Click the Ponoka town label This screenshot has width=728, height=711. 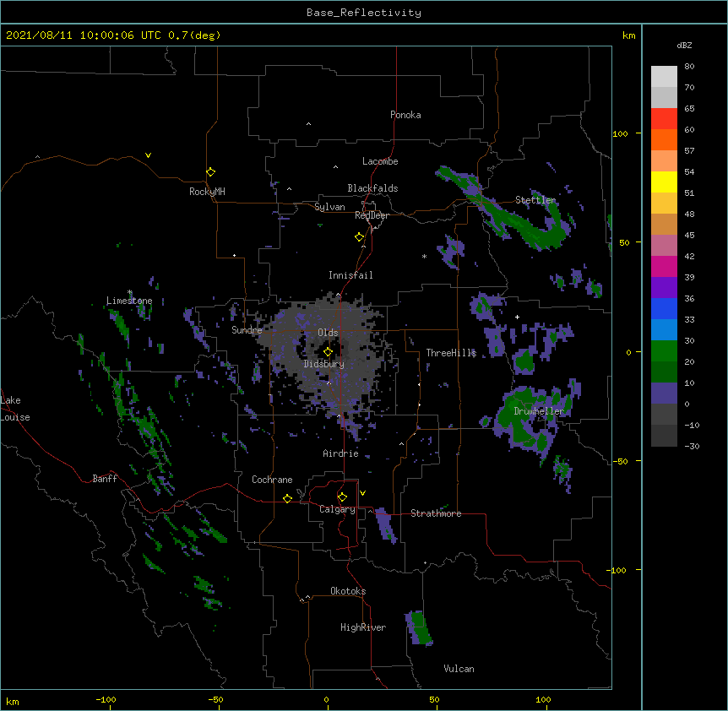[x=405, y=115]
